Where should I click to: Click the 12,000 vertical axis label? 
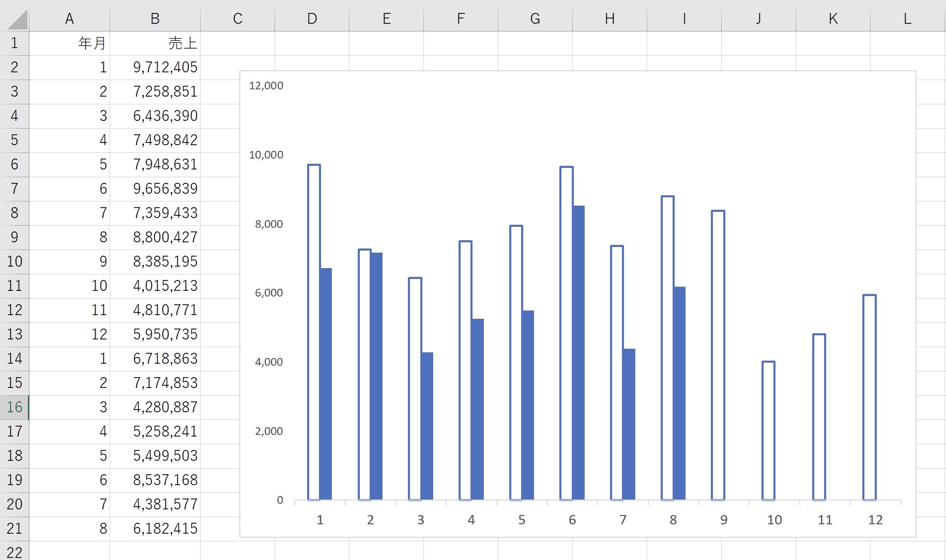[x=266, y=86]
